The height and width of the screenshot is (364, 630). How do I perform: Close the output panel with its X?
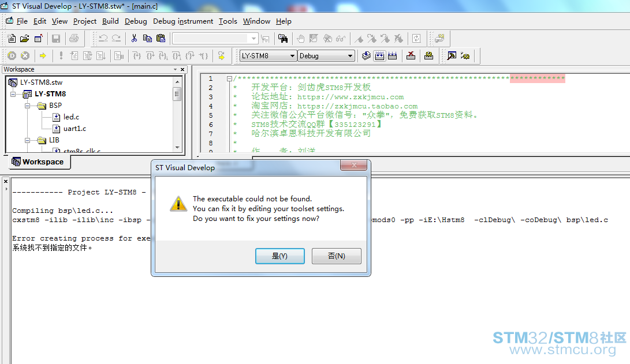coord(6,181)
